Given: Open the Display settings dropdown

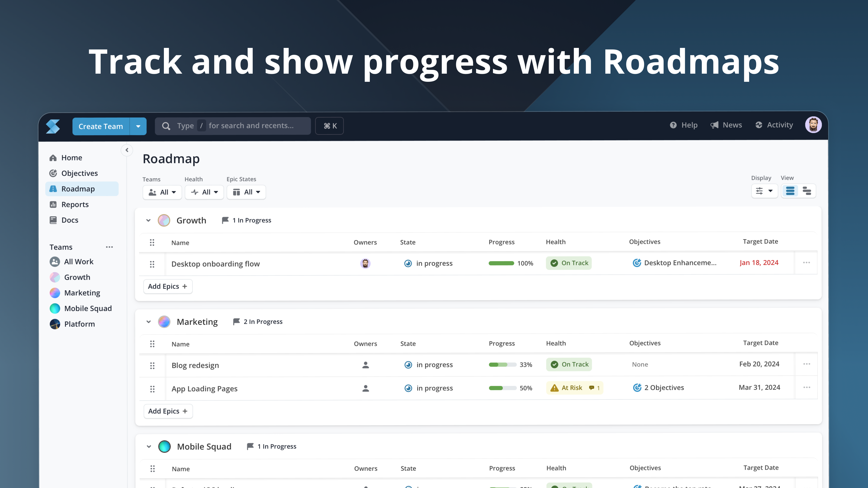Looking at the screenshot, I should coord(764,191).
